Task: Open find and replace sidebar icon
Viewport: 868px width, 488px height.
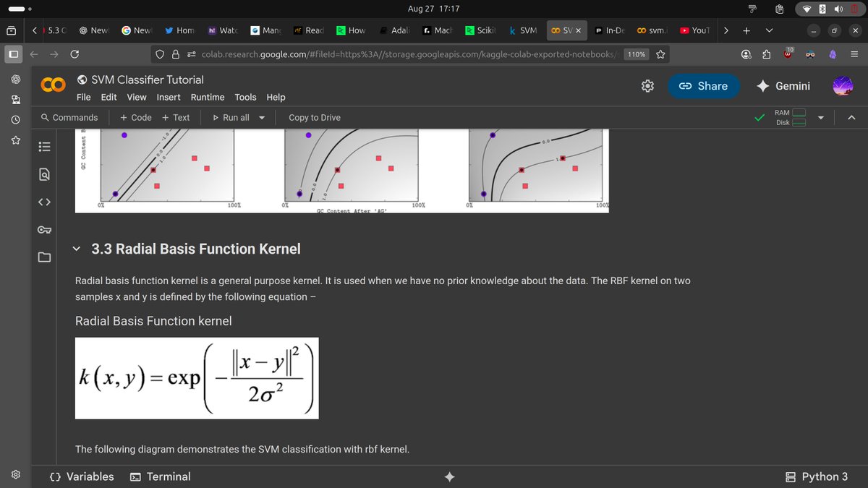Action: click(44, 174)
